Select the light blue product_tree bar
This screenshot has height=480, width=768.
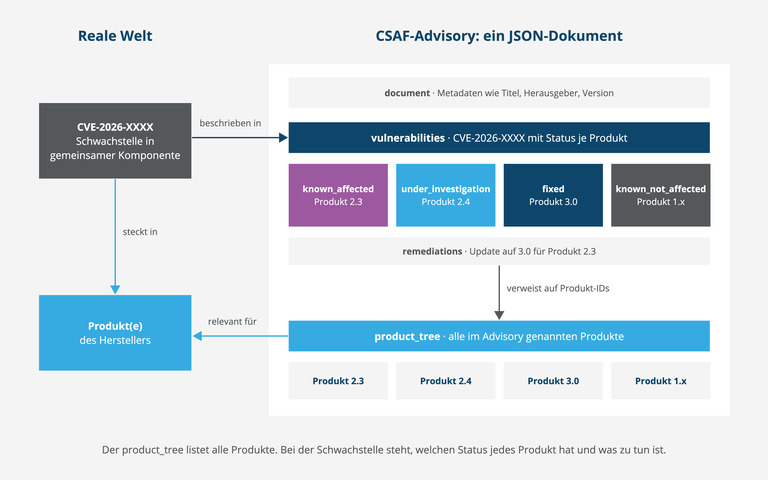[499, 336]
